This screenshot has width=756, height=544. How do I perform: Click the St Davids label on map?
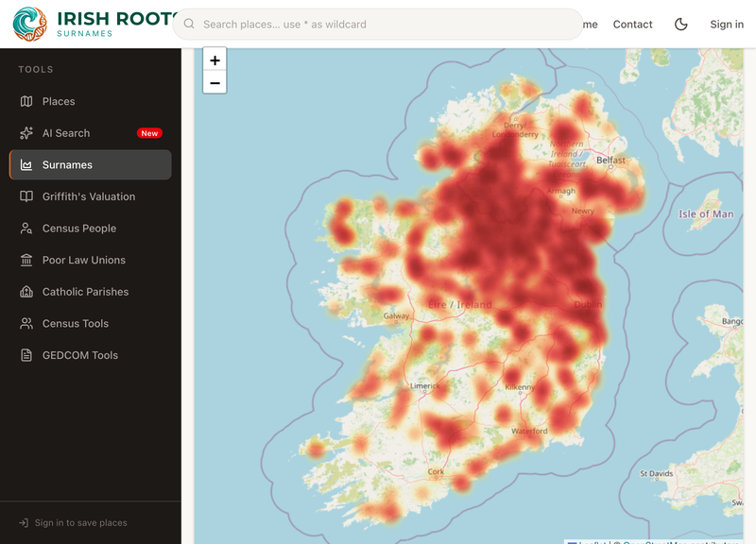pos(656,474)
